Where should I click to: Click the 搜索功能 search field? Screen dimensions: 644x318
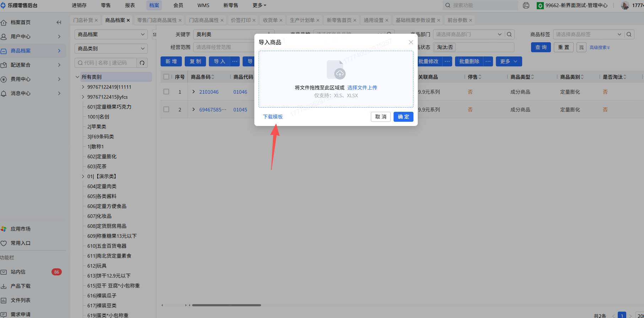click(x=480, y=5)
